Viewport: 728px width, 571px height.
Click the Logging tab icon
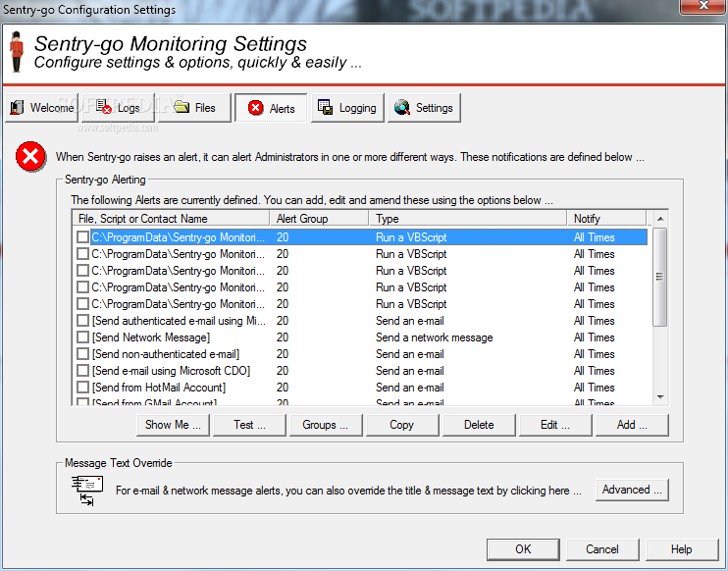[325, 107]
